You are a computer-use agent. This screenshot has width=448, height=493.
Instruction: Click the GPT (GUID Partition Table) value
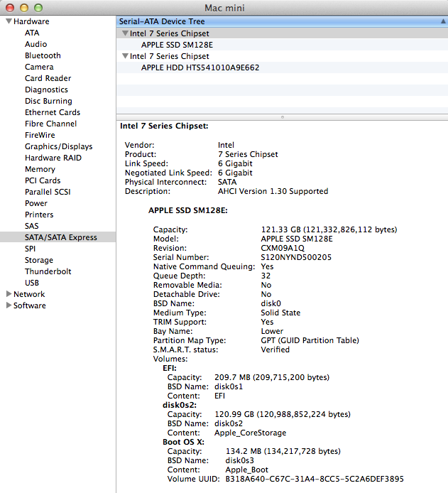pos(310,340)
